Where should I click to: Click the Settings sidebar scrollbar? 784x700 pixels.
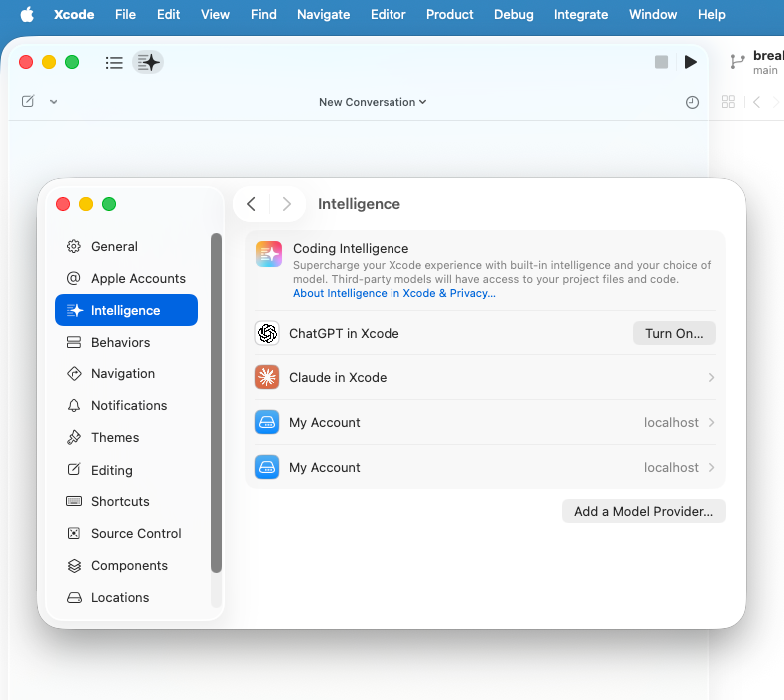(x=216, y=402)
